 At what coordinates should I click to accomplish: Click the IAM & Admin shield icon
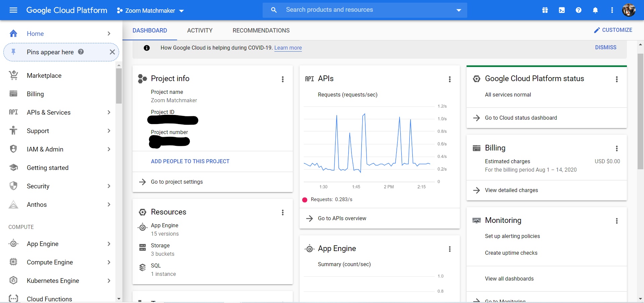coord(13,149)
